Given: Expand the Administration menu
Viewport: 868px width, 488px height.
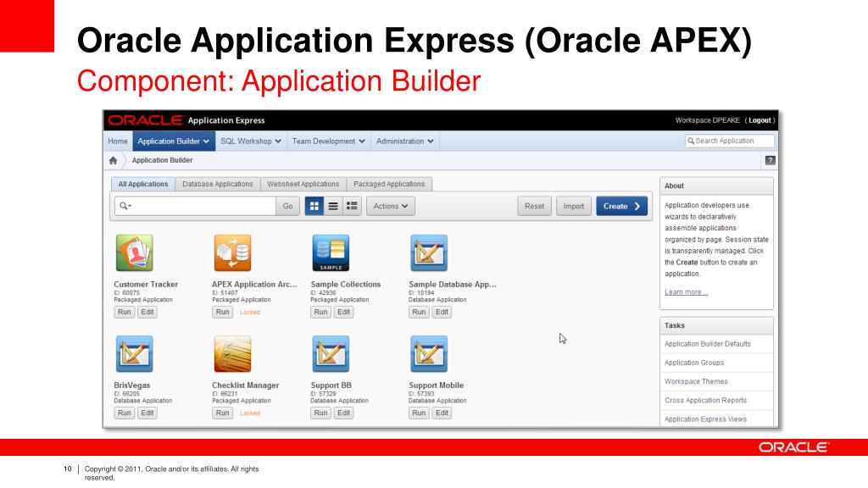Looking at the screenshot, I should click(x=404, y=141).
